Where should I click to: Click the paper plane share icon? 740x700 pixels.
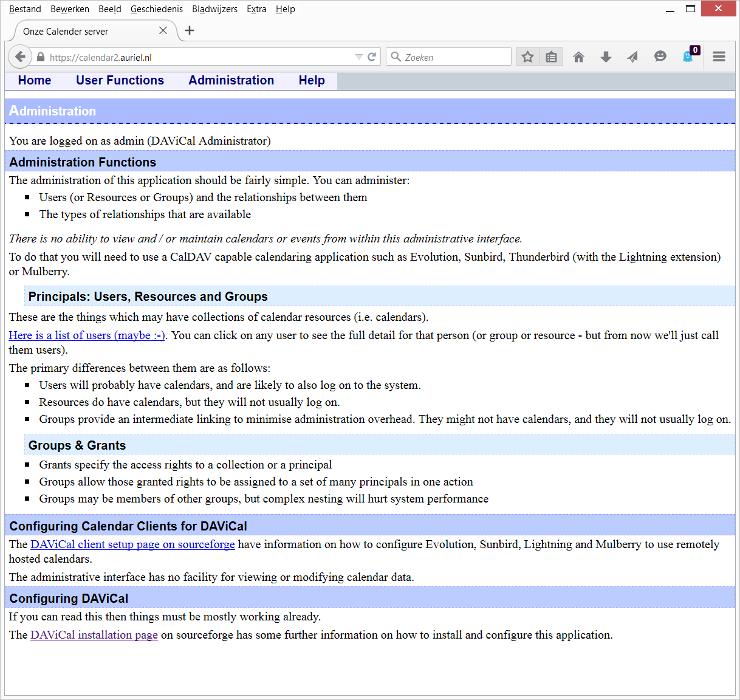point(632,57)
